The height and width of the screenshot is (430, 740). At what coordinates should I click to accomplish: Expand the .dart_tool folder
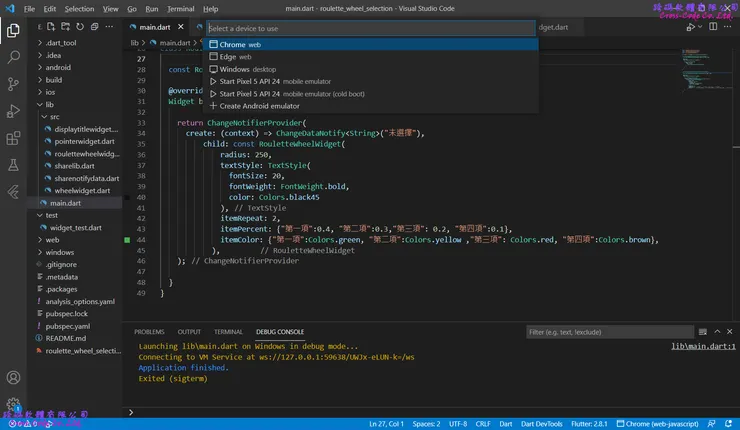click(x=60, y=44)
